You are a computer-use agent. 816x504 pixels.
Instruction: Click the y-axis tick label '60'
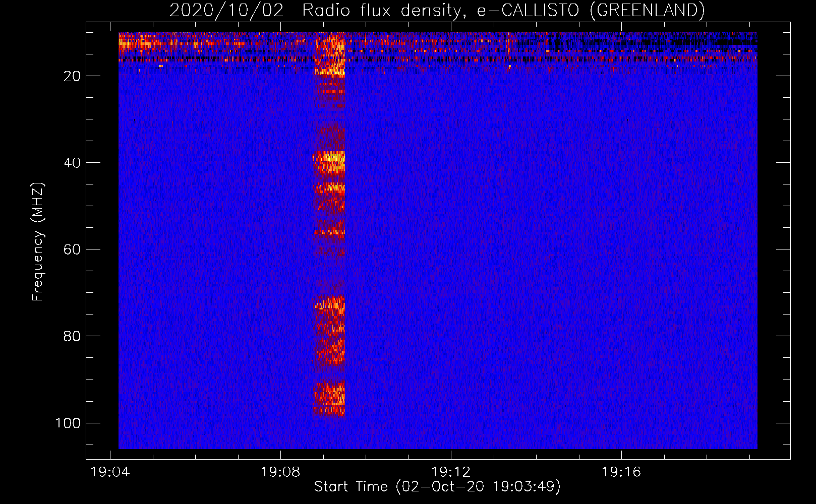(72, 249)
